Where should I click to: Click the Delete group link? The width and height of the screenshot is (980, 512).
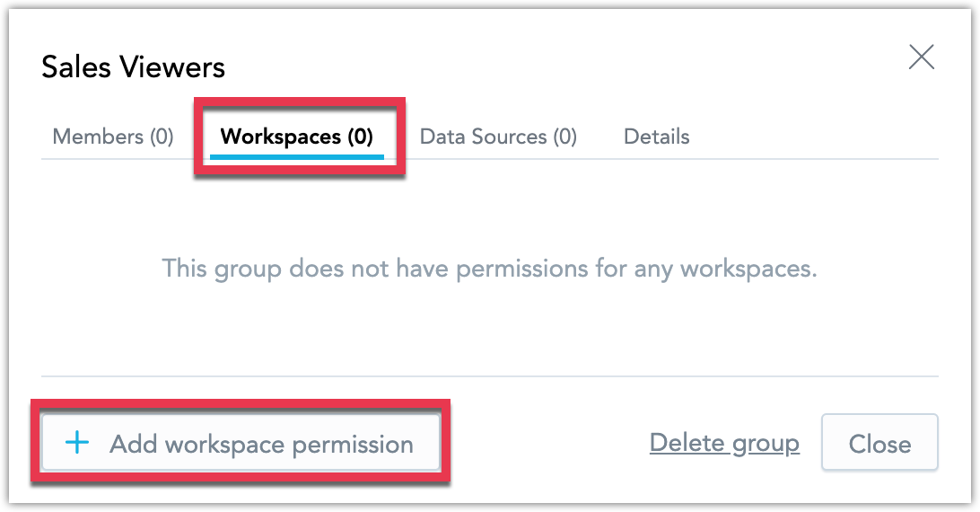click(x=724, y=443)
